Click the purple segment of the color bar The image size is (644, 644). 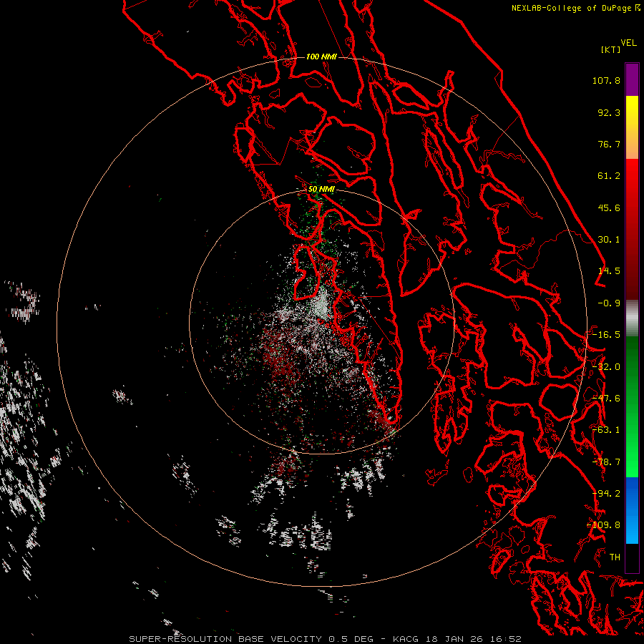tap(632, 79)
